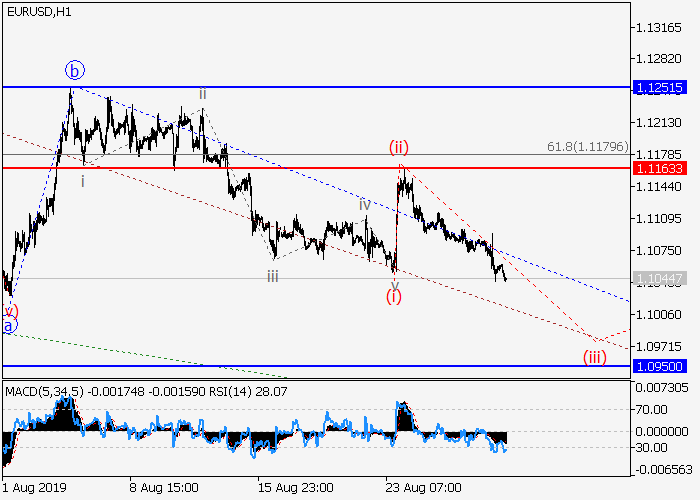The image size is (700, 500).
Task: Click the 70.00 RSI level on axis
Action: click(651, 408)
